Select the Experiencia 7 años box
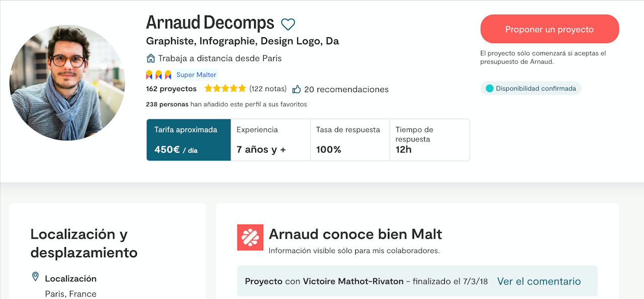Screen dimensions: 644x299 click(271, 140)
